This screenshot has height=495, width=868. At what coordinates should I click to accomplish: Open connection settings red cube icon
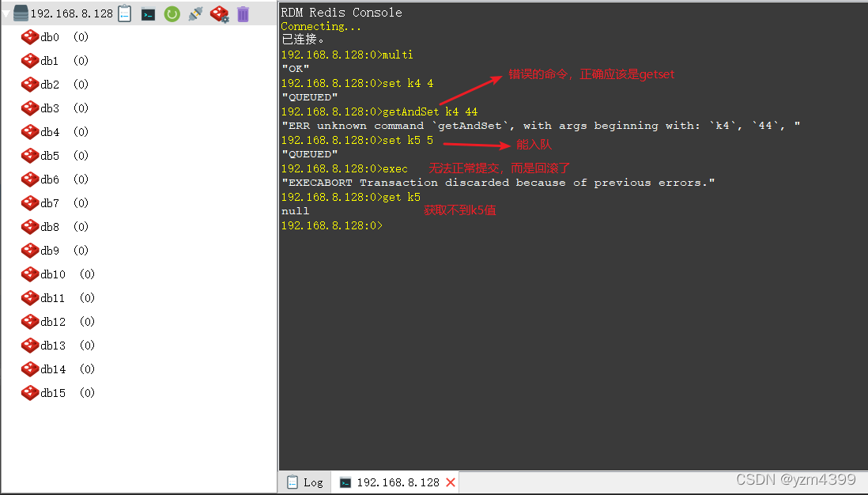click(x=219, y=14)
